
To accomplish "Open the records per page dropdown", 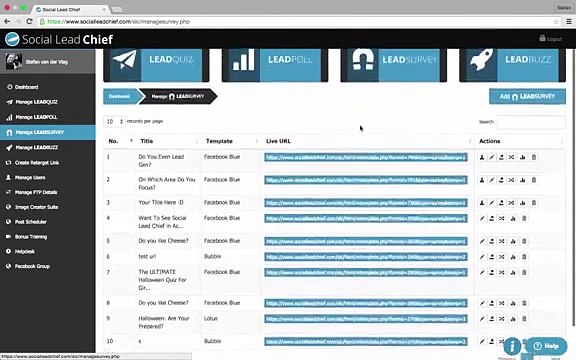I will click(114, 121).
